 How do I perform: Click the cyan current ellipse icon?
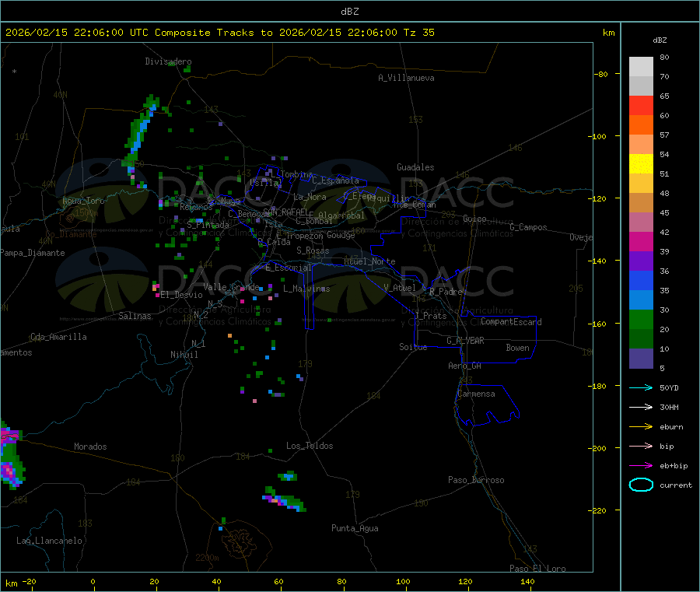(641, 485)
